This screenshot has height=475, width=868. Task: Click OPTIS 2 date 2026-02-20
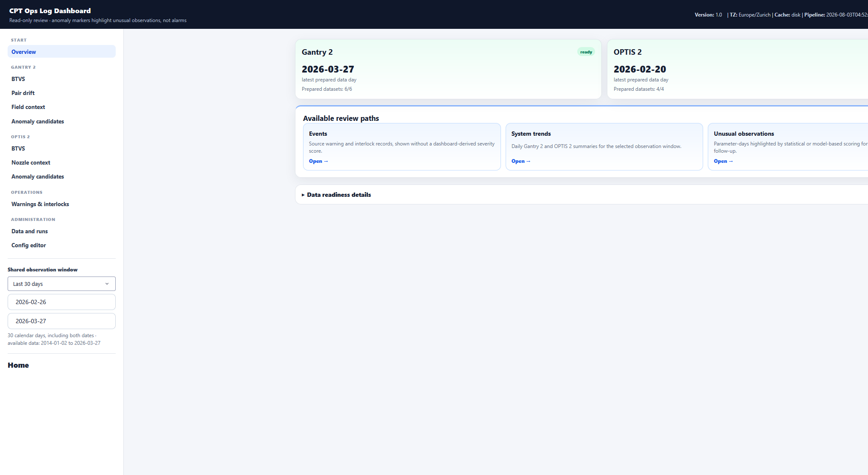pos(640,69)
